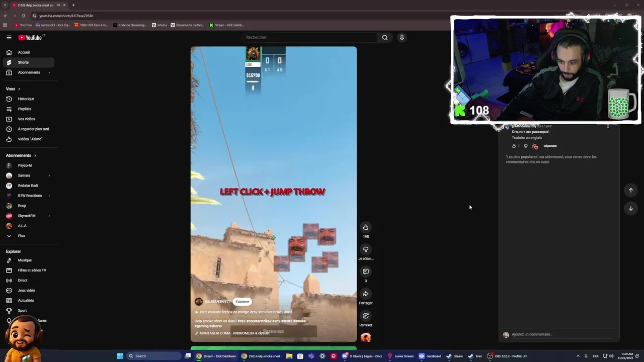This screenshot has height=362, width=644.
Task: Open Redstar Radi channel
Action: tap(28, 186)
